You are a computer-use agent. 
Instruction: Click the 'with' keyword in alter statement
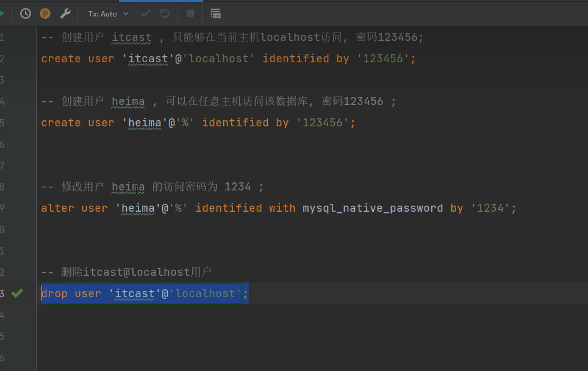click(x=282, y=209)
